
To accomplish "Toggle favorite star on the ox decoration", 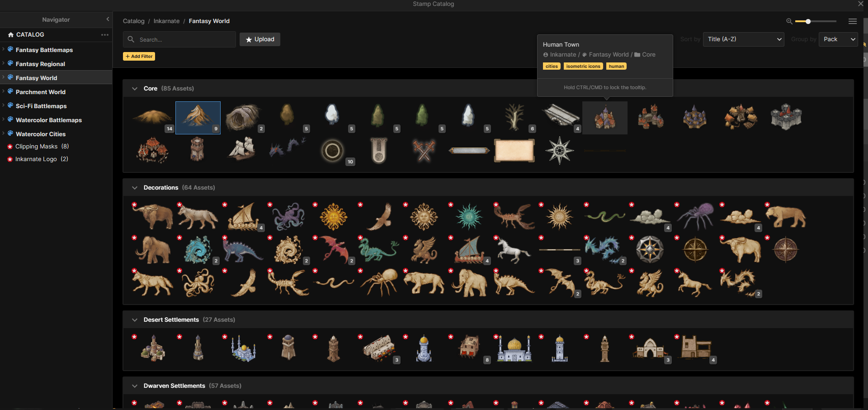I will pyautogui.click(x=135, y=205).
